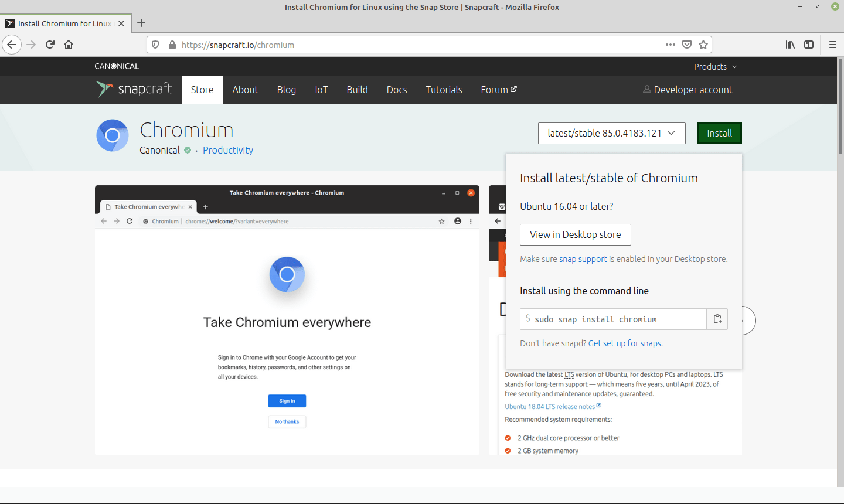Go back to the previous page

point(12,45)
